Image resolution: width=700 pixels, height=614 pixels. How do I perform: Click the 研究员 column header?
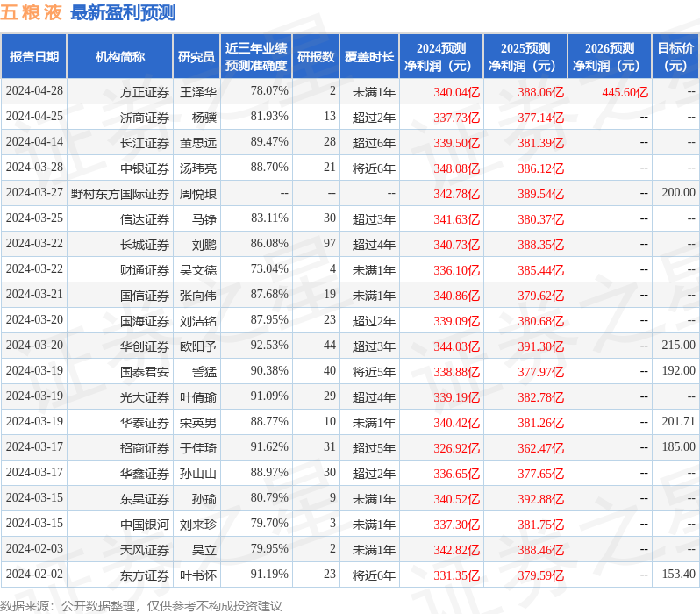196,57
